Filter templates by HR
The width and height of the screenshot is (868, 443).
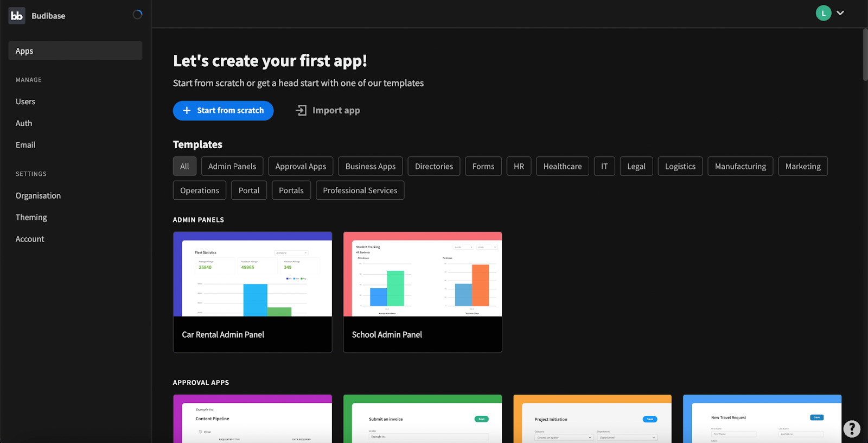(519, 167)
